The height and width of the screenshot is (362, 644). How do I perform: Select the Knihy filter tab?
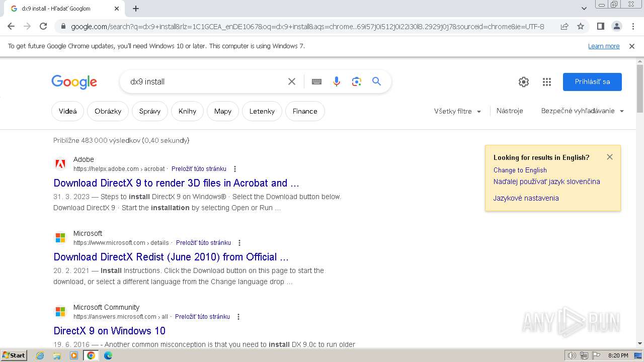pyautogui.click(x=187, y=111)
